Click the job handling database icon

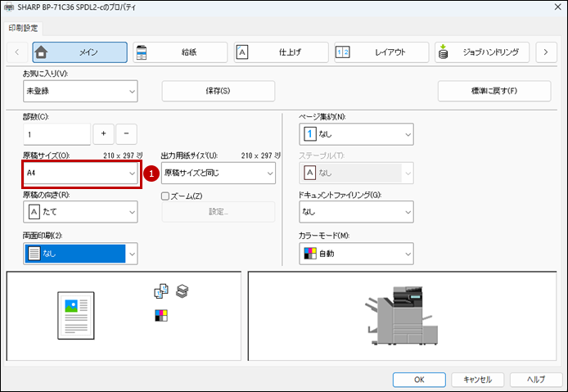[x=444, y=52]
